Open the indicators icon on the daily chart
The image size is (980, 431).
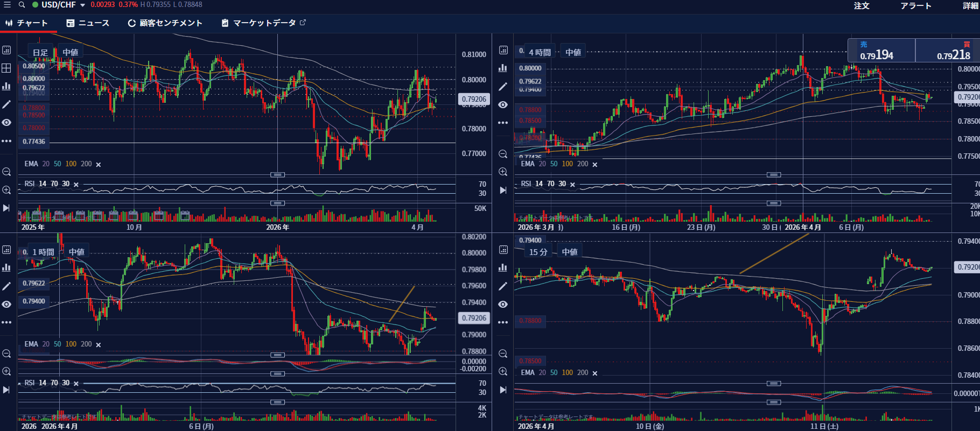pos(6,86)
